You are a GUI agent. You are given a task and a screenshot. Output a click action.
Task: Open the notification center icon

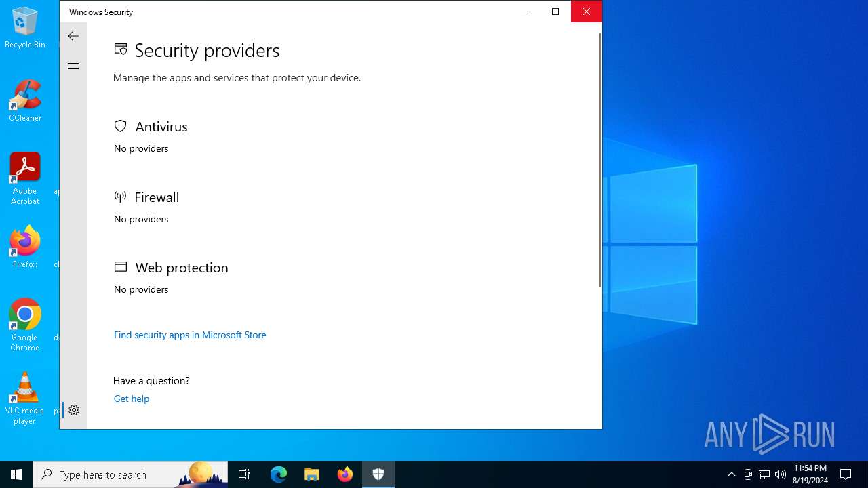point(846,474)
